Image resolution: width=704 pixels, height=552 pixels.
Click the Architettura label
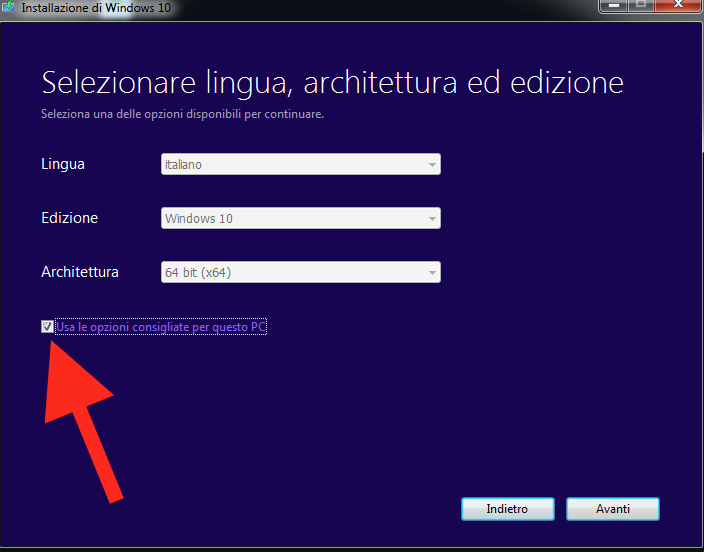tap(80, 272)
